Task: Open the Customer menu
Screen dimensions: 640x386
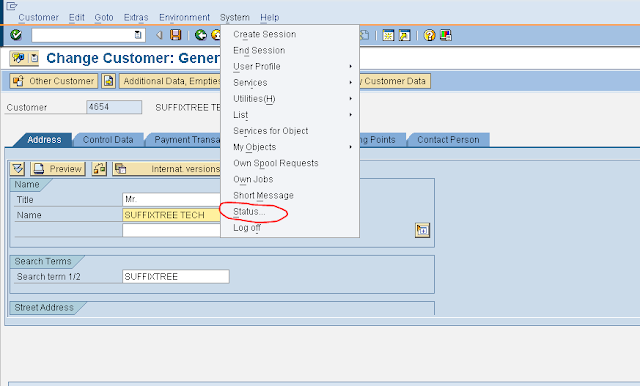Action: 38,18
